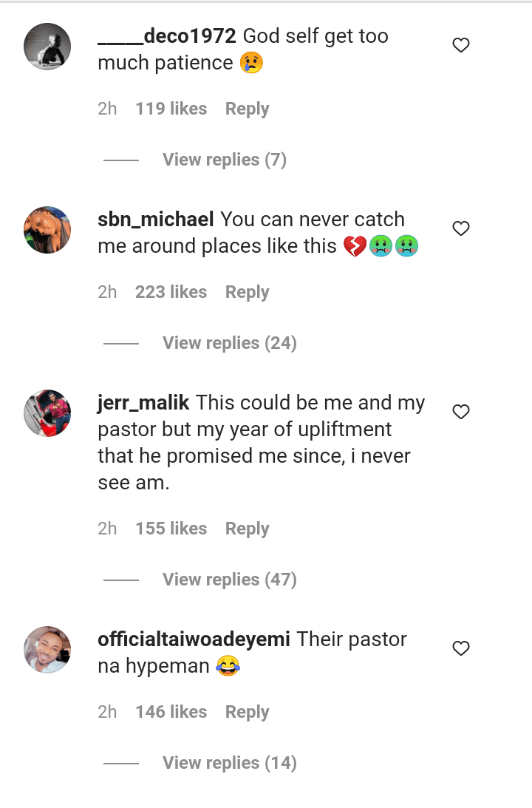The height and width of the screenshot is (808, 532).
Task: Heart officialtaiwoadeyemi's hypeman comment
Action: tap(461, 649)
